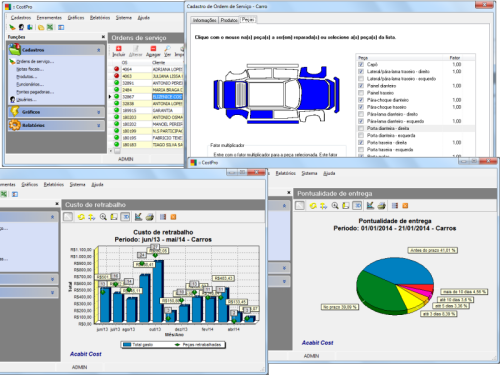500x375 pixels.
Task: Click the Gráficos lightning icon in sidebar
Action: point(15,112)
